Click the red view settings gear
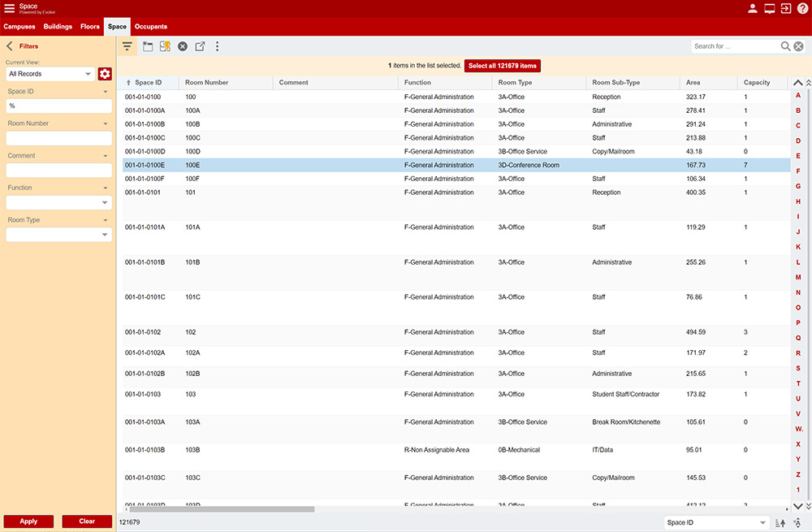The height and width of the screenshot is (532, 812). tap(105, 74)
